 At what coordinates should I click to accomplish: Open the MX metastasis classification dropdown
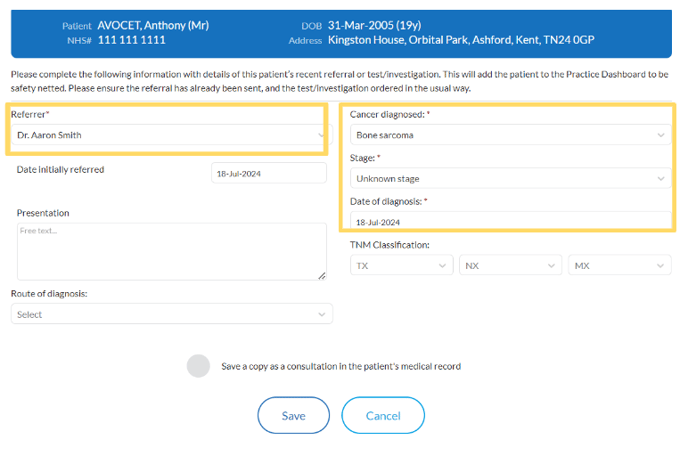tap(620, 265)
